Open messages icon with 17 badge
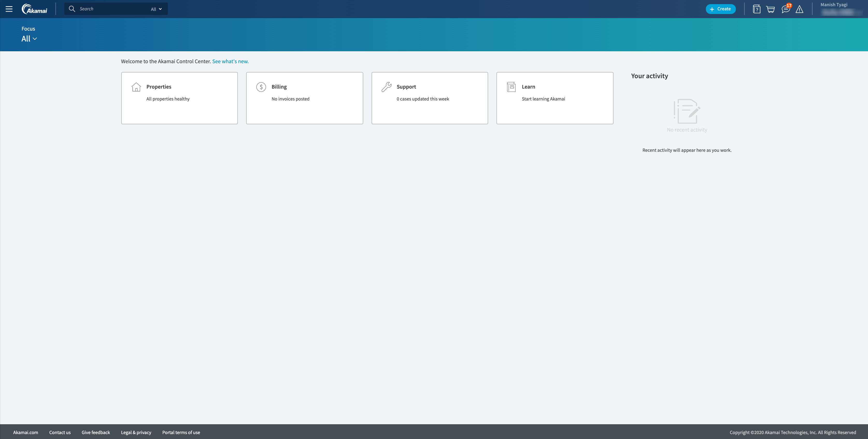This screenshot has width=868, height=439. [x=785, y=9]
